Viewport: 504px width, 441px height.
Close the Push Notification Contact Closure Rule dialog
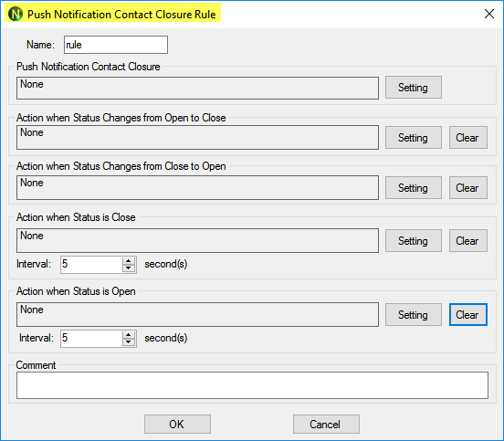[488, 14]
